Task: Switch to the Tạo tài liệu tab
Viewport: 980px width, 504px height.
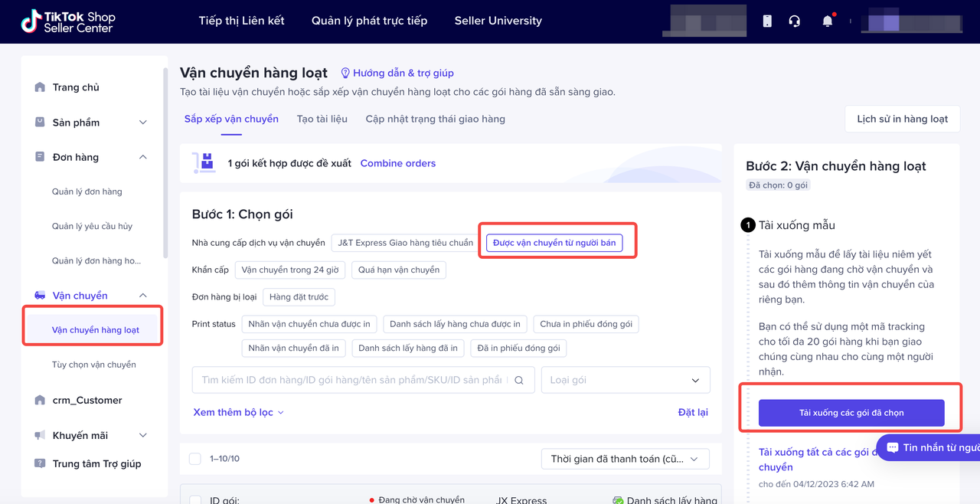Action: coord(322,119)
